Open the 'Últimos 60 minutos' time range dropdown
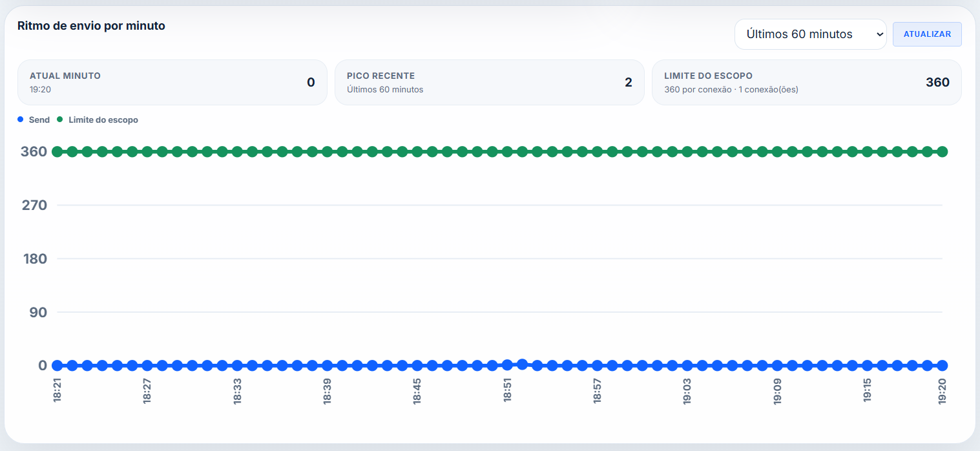Viewport: 980px width, 451px height. (810, 34)
